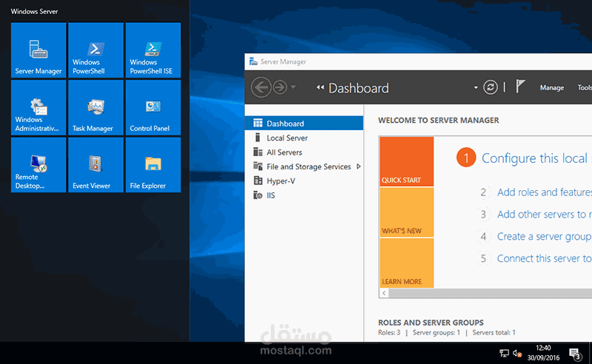Image resolution: width=592 pixels, height=364 pixels.
Task: Expand the File and Storage Services arrow
Action: (359, 166)
